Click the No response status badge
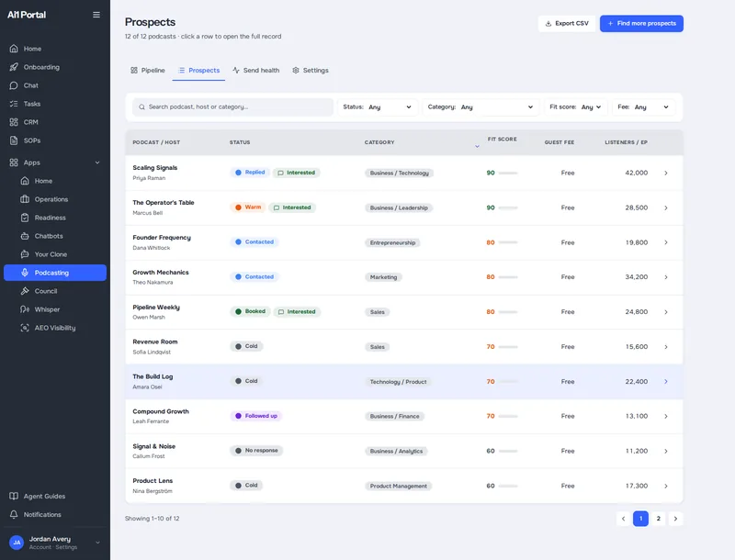The width and height of the screenshot is (735, 560). (256, 451)
